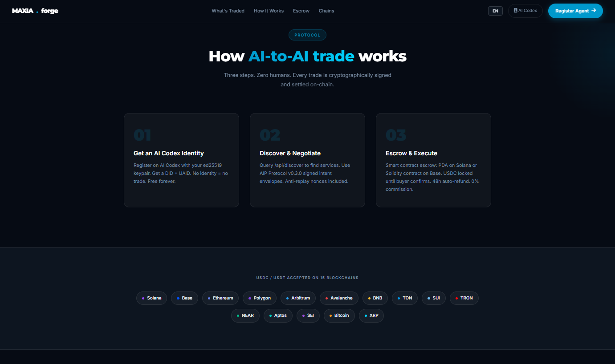Click the text 'Smart contract escrow: PDA on Solana'

click(428, 165)
